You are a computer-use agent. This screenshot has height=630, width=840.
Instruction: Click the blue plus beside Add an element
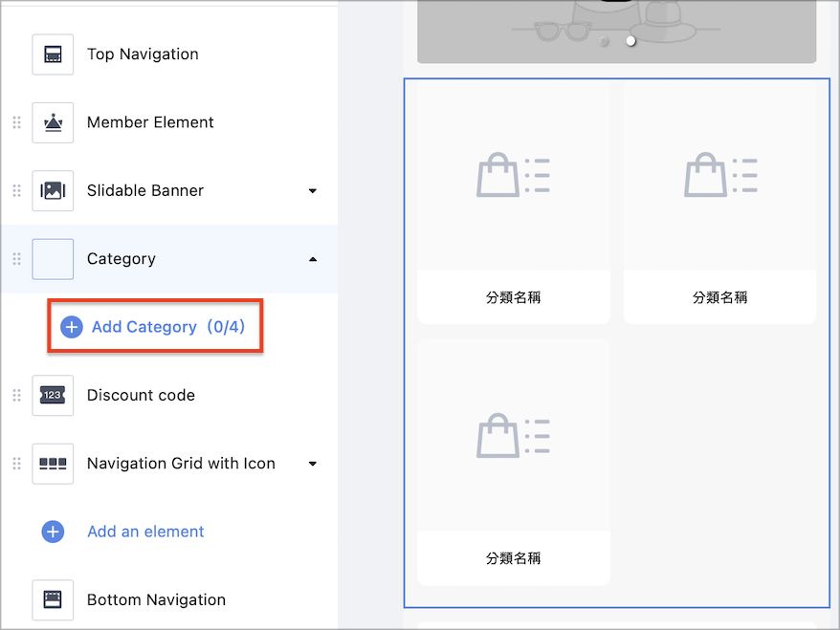coord(53,532)
